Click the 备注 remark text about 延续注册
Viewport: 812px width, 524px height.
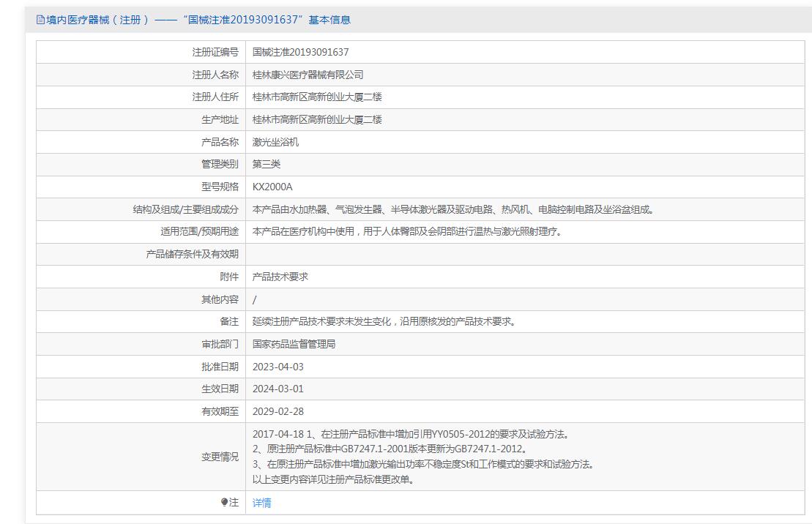tap(384, 321)
